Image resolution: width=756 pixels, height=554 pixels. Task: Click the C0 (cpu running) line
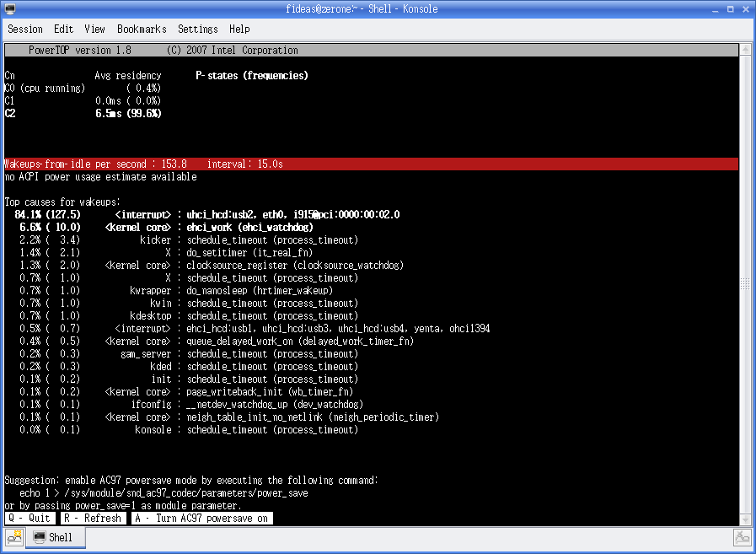[83, 89]
